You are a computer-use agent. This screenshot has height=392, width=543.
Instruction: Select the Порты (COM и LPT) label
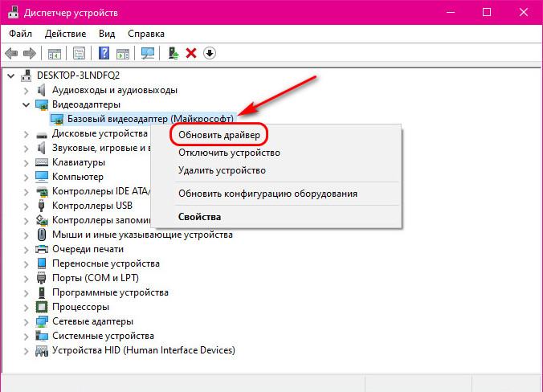coord(96,278)
